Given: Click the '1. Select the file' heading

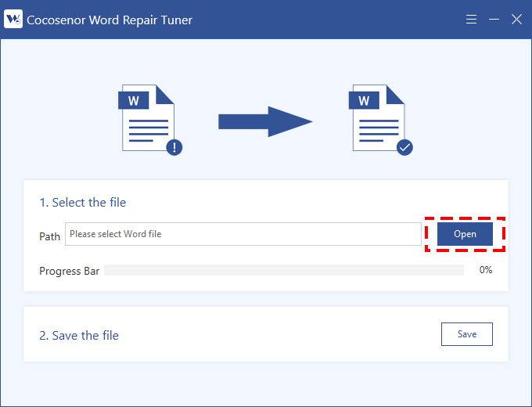Looking at the screenshot, I should (83, 202).
